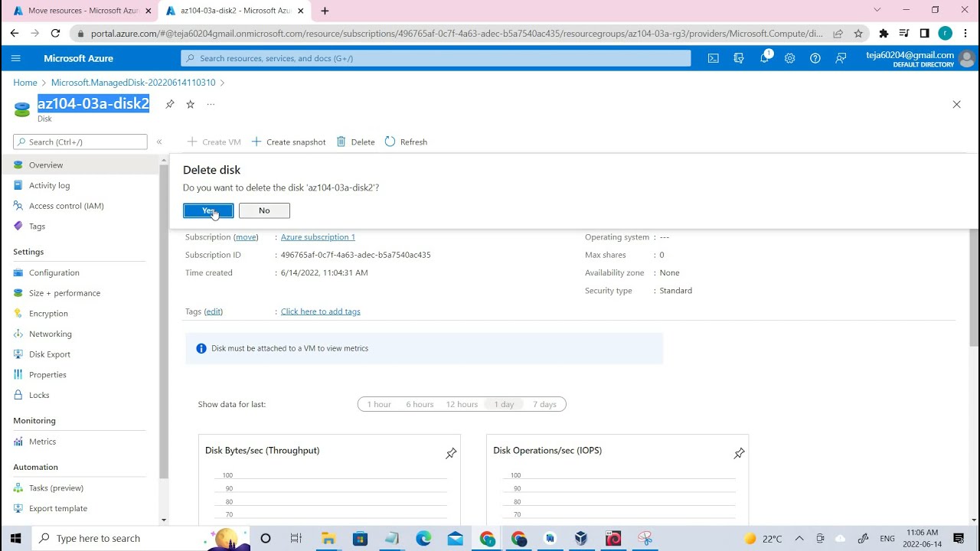Pin the Disk Operations/sec chart
Image resolution: width=980 pixels, height=551 pixels.
tap(739, 454)
